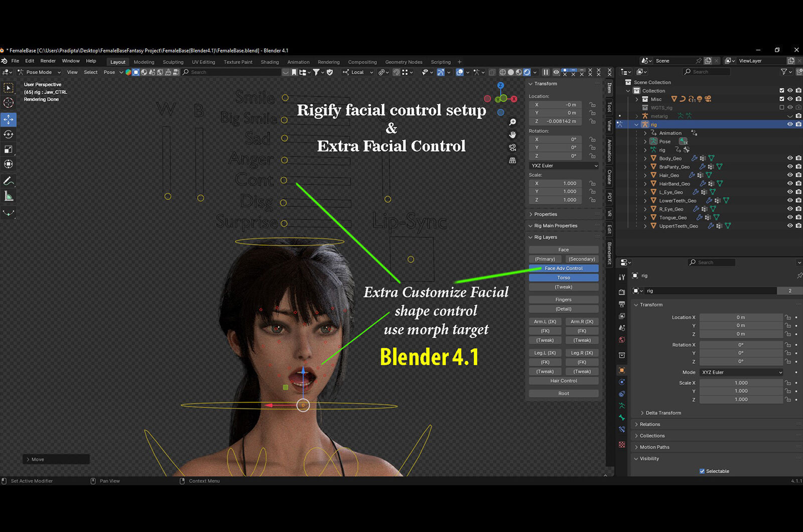The width and height of the screenshot is (803, 532).
Task: Click the zoom magnifier viewport gizmo
Action: tap(512, 122)
